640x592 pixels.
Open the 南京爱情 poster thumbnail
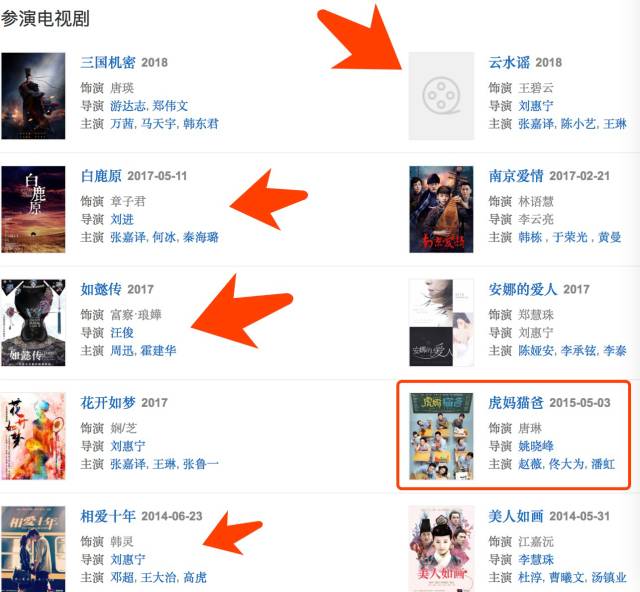pos(441,209)
